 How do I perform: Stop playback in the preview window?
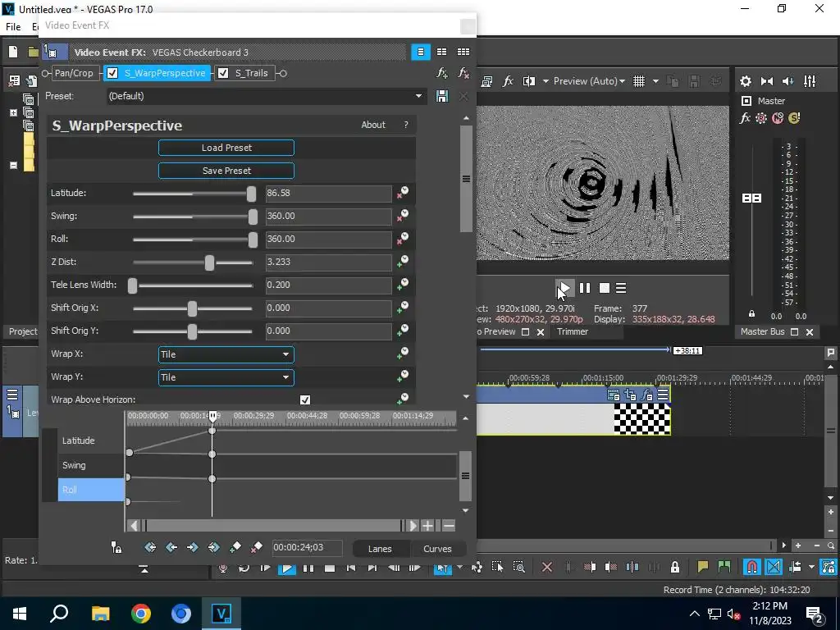pos(605,288)
